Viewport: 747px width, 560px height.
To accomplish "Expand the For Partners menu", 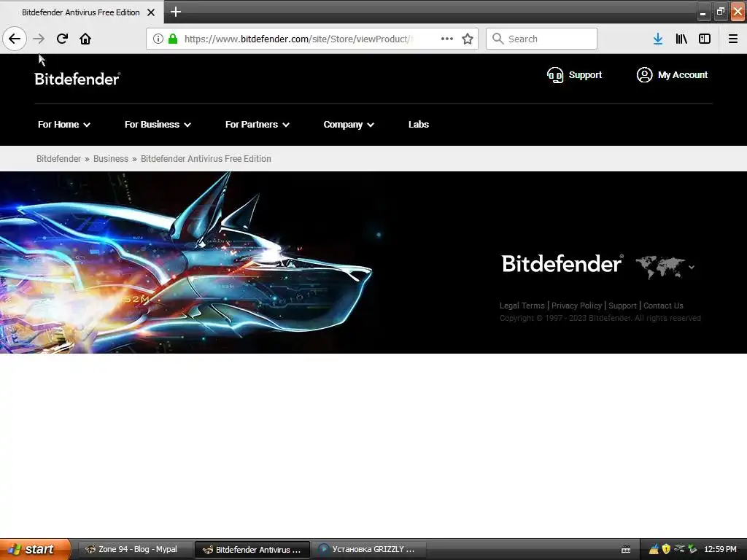I will pos(258,124).
